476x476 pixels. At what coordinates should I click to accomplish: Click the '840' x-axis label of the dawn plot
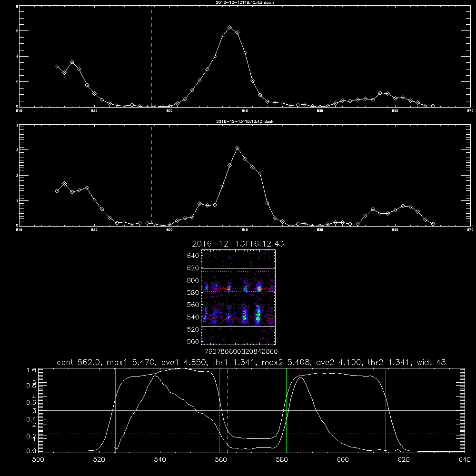click(x=245, y=111)
